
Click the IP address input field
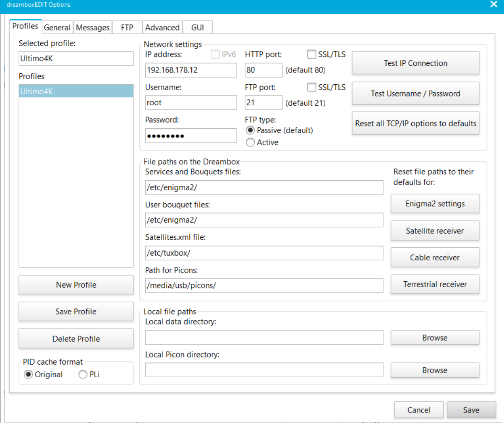[191, 70]
